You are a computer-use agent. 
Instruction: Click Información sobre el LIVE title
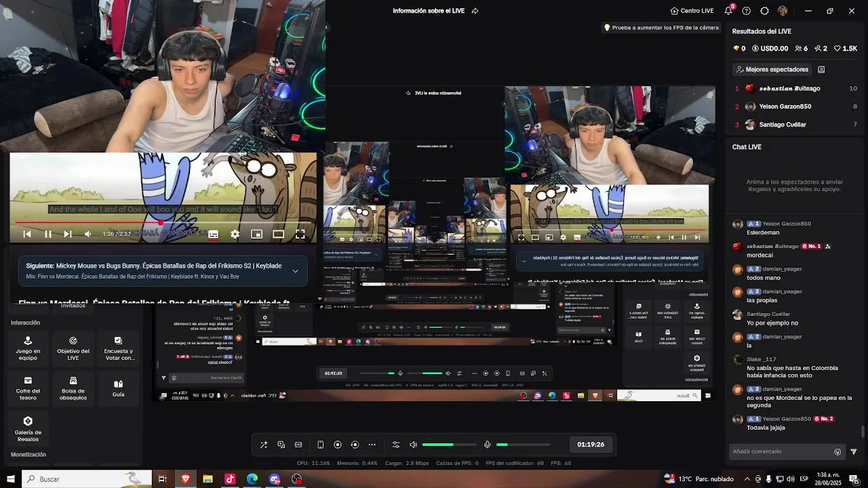click(429, 11)
